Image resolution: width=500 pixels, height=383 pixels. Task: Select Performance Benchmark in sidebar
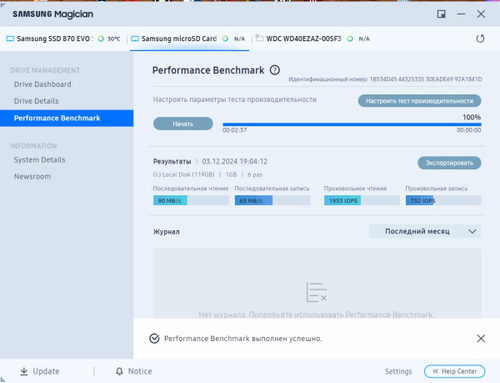[67, 118]
